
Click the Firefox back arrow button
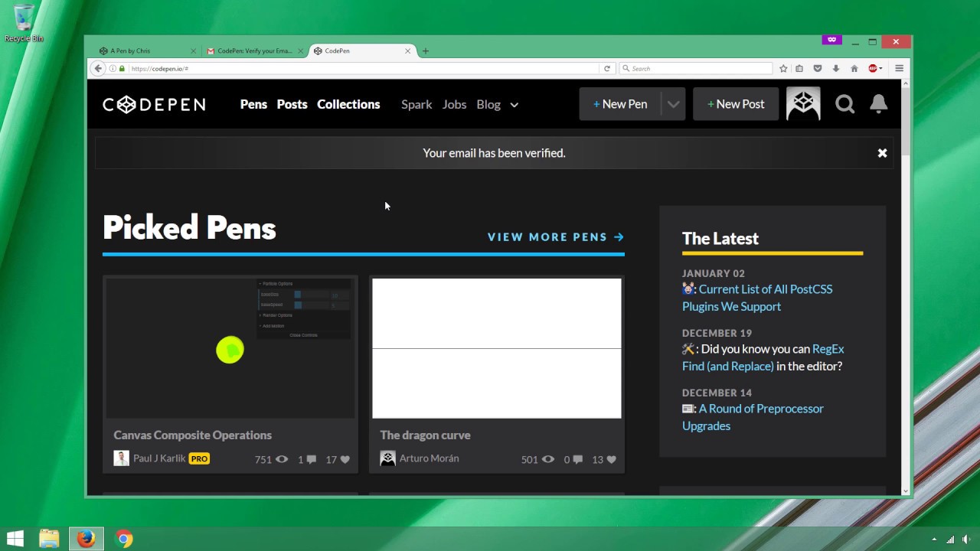click(x=97, y=68)
